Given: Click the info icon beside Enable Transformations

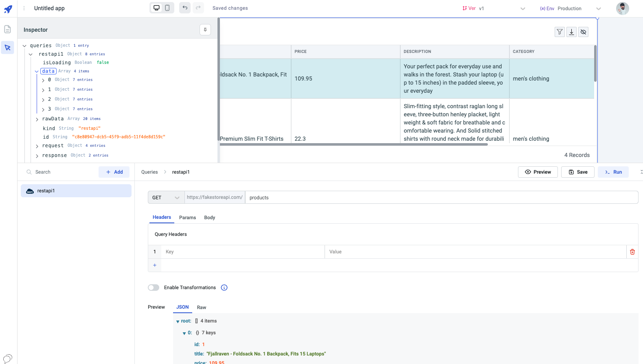Looking at the screenshot, I should coord(224,288).
